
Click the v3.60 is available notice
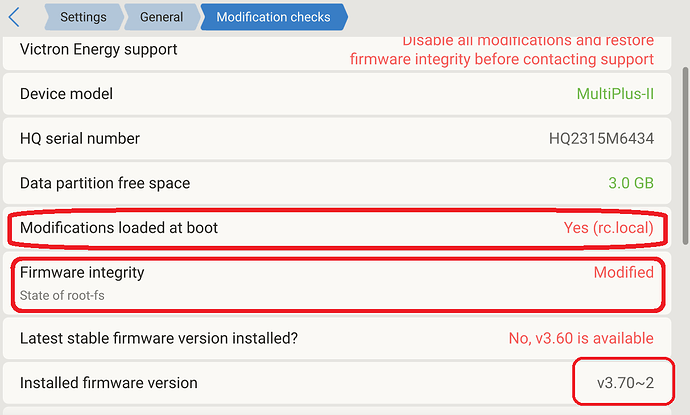coord(581,338)
